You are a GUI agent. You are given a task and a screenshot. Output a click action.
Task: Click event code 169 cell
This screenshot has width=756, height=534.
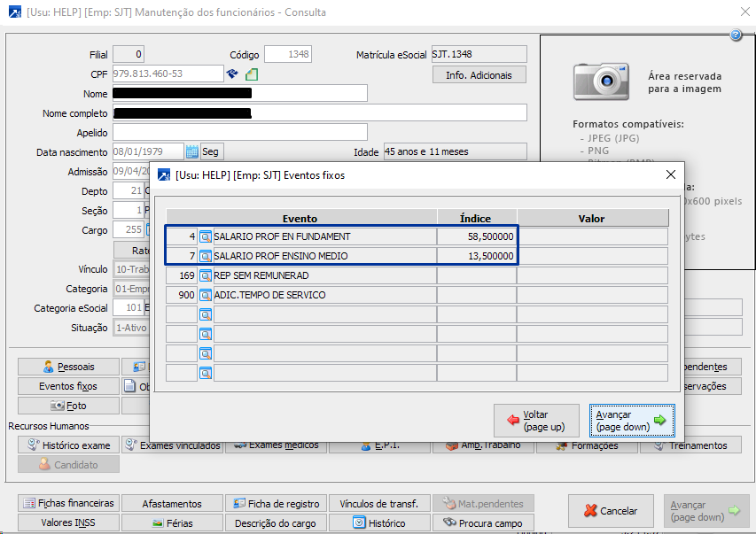[x=182, y=275]
